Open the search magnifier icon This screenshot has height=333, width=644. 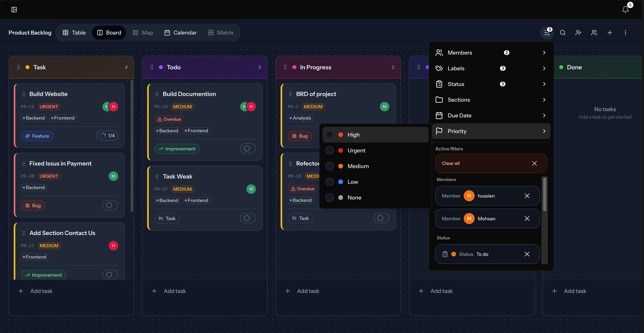click(x=563, y=33)
